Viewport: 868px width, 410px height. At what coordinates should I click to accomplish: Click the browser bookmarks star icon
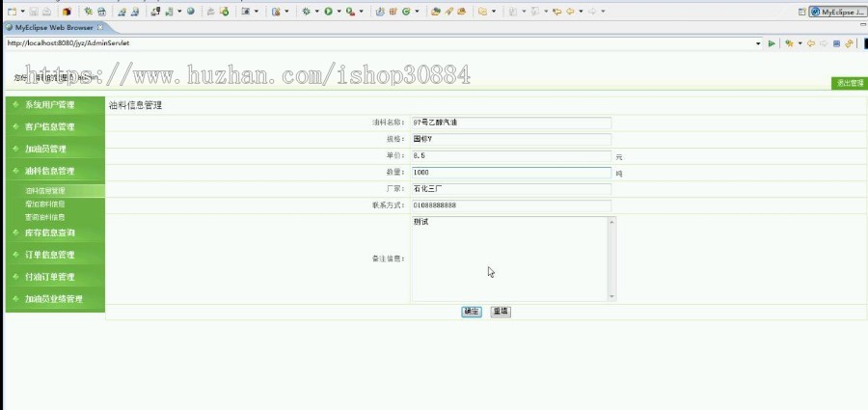click(x=789, y=43)
